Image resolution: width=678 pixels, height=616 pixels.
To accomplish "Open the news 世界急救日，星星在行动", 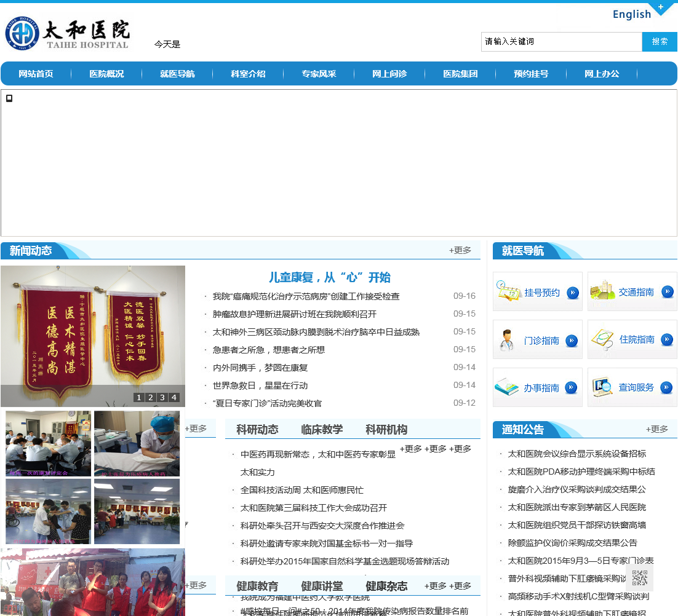I will tap(260, 385).
